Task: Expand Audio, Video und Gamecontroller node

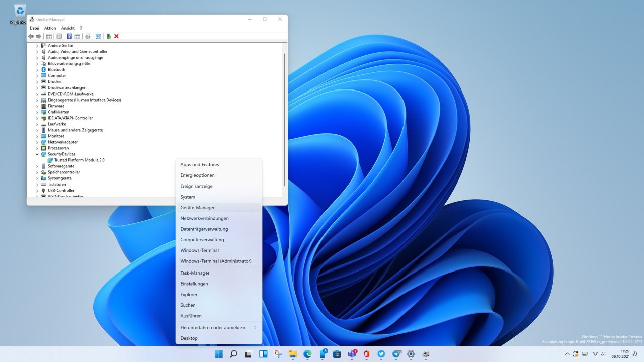Action: (x=37, y=52)
